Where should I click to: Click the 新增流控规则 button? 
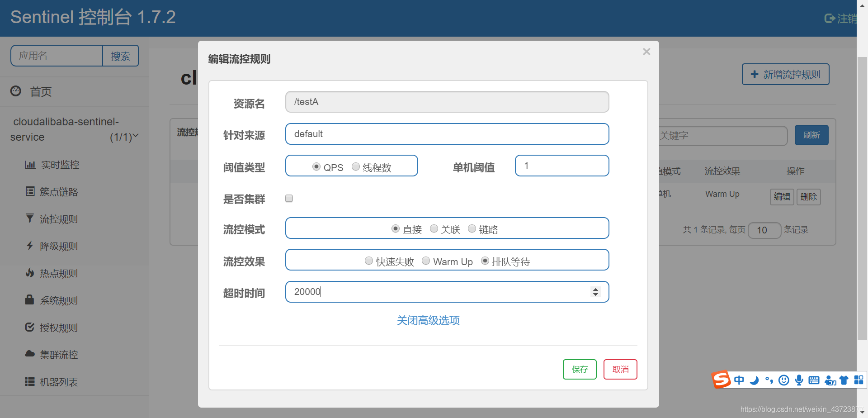(x=786, y=74)
